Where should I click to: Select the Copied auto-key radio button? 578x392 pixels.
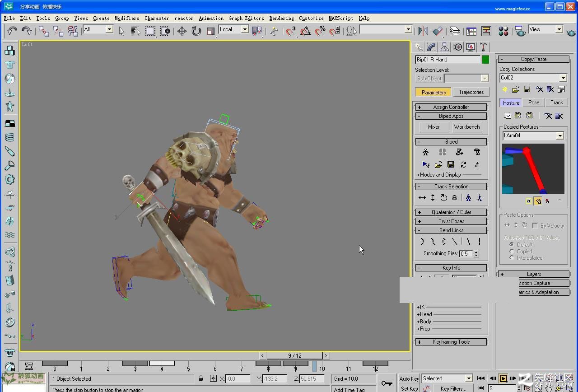pyautogui.click(x=512, y=251)
